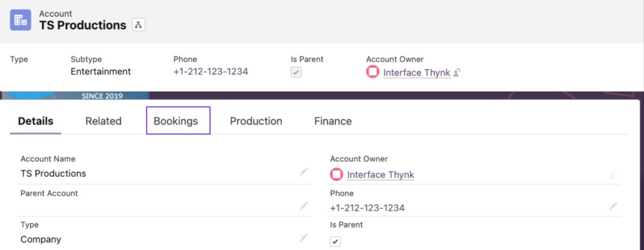Open Interface Thynk owner link in Details

tap(381, 175)
